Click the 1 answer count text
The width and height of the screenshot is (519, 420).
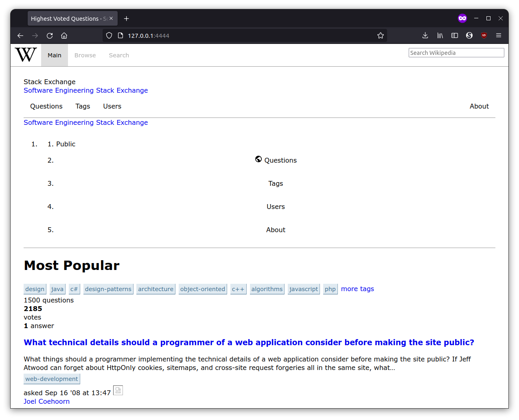click(x=39, y=326)
